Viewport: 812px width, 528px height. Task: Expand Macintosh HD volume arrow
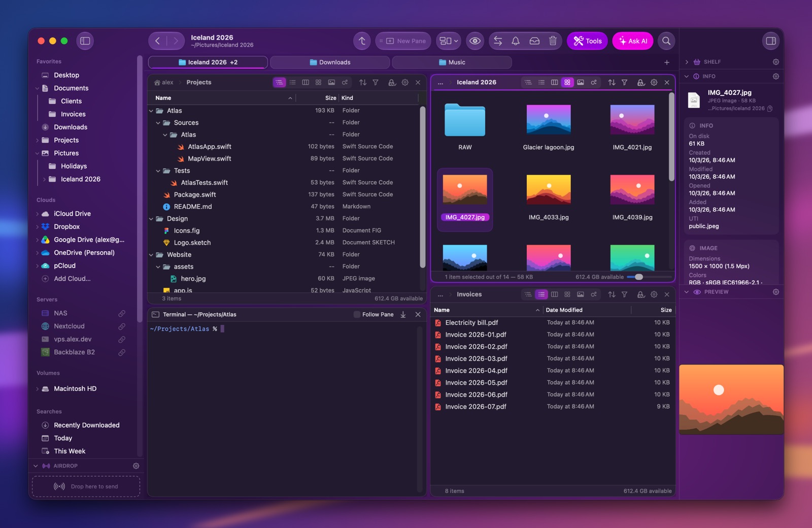pyautogui.click(x=37, y=389)
